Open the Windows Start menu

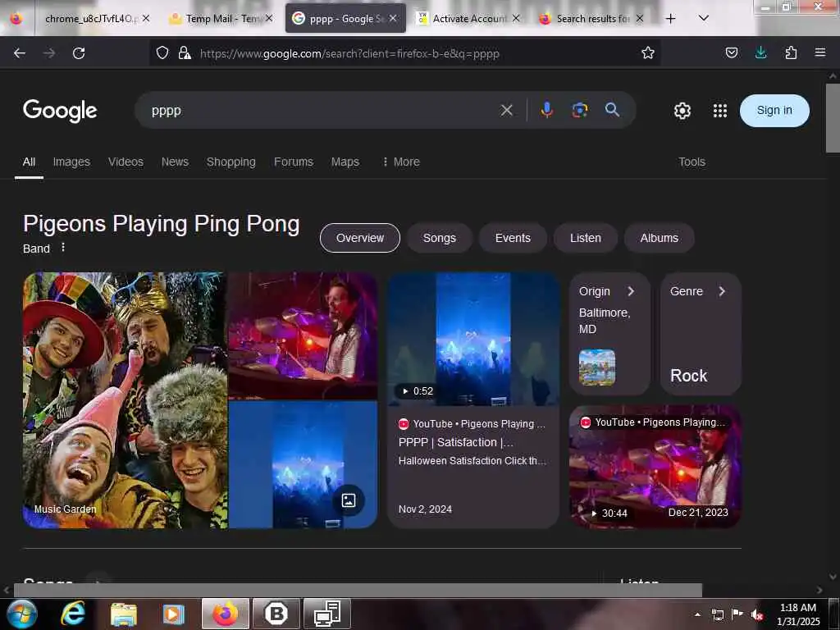[21, 614]
